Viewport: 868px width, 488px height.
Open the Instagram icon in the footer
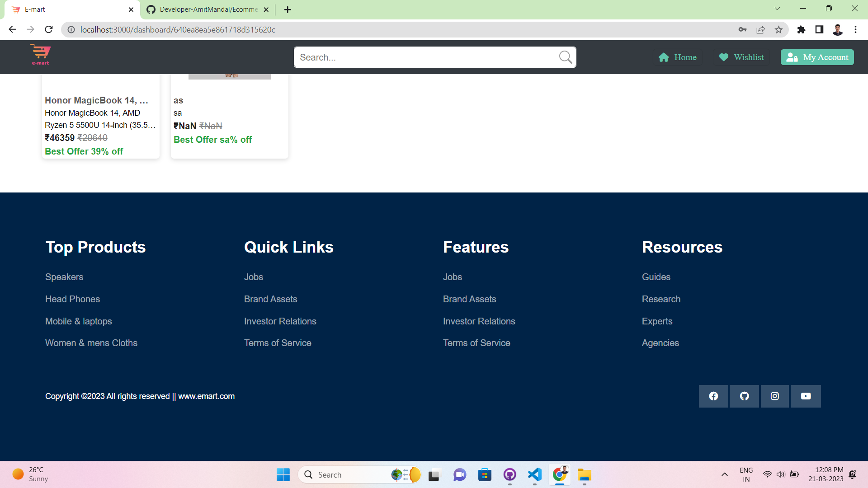[774, 396]
